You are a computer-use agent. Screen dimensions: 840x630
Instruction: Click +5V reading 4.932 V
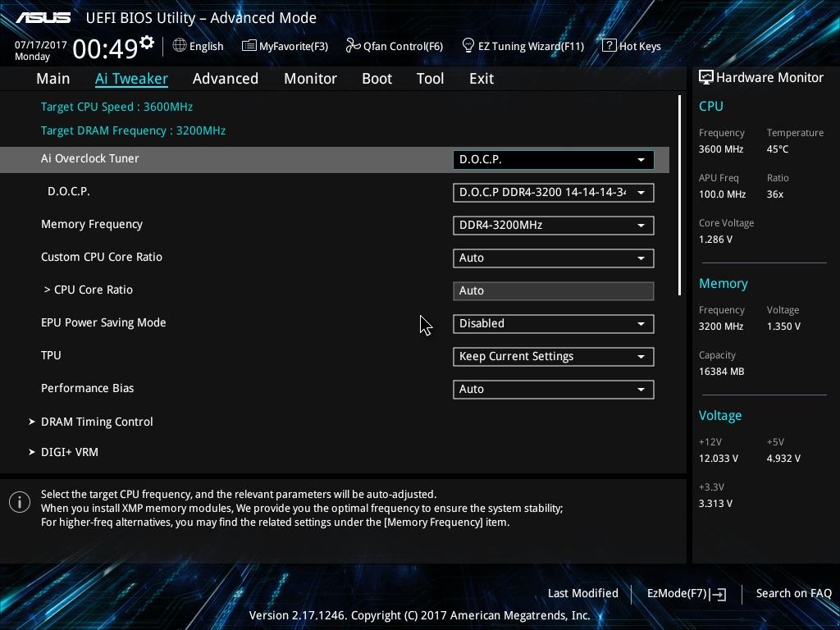pyautogui.click(x=783, y=459)
